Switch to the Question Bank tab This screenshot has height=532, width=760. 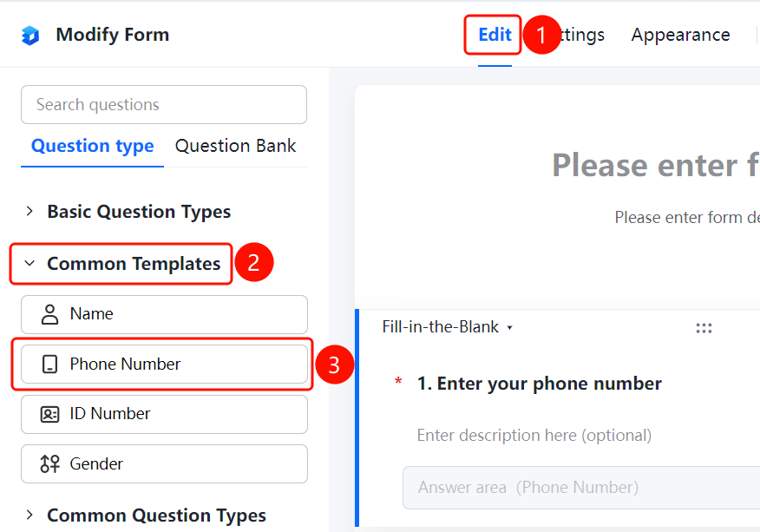tap(236, 146)
